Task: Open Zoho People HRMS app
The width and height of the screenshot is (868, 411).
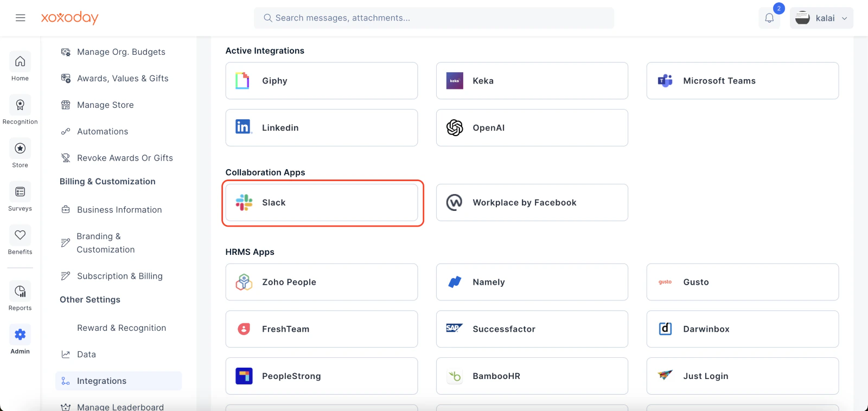Action: tap(322, 282)
